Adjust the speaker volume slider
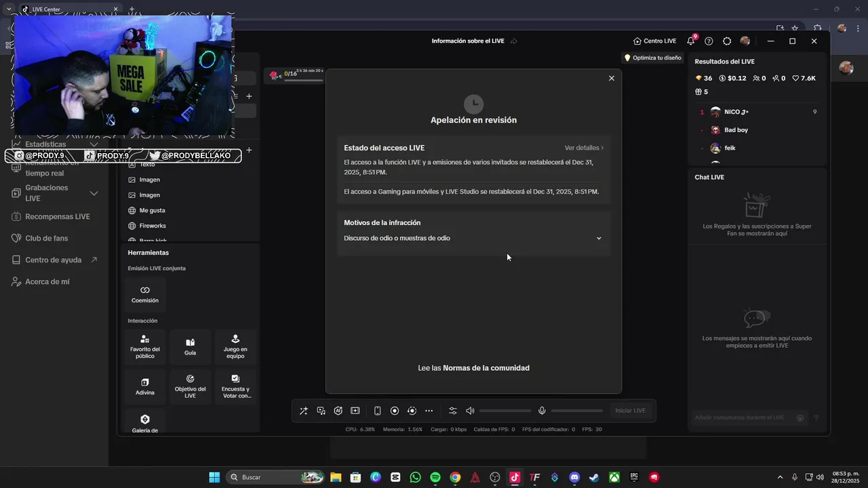Screen dimensions: 868x488 [505, 411]
